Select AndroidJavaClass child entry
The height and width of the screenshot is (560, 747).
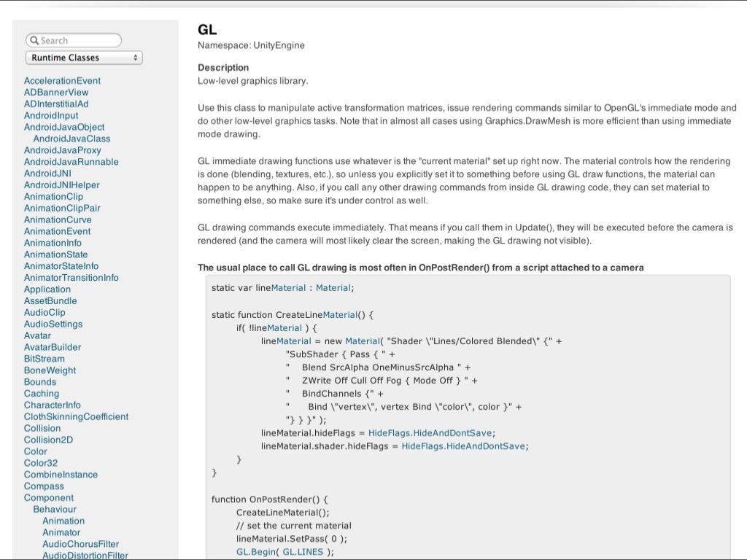click(72, 139)
